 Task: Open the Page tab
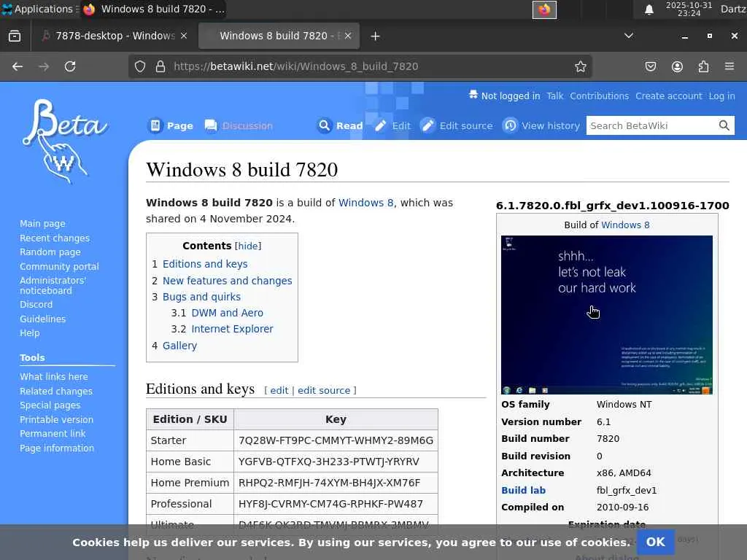(171, 125)
